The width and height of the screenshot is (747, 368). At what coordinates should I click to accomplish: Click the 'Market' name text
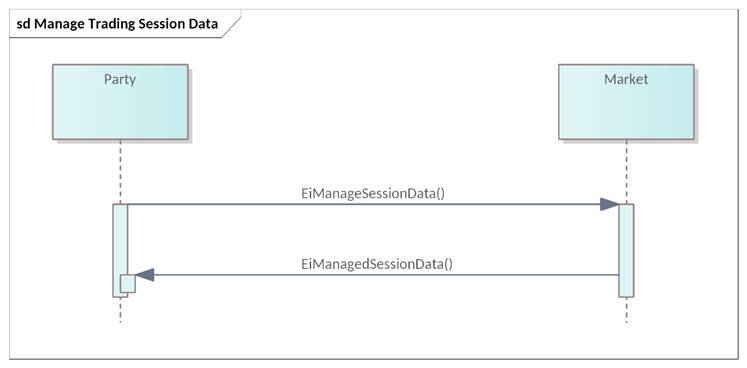(626, 79)
